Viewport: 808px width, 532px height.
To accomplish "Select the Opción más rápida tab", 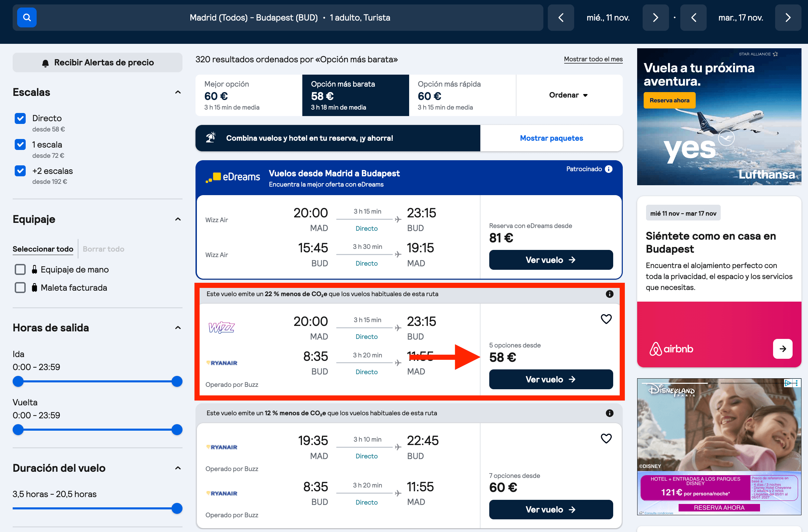I will point(463,95).
